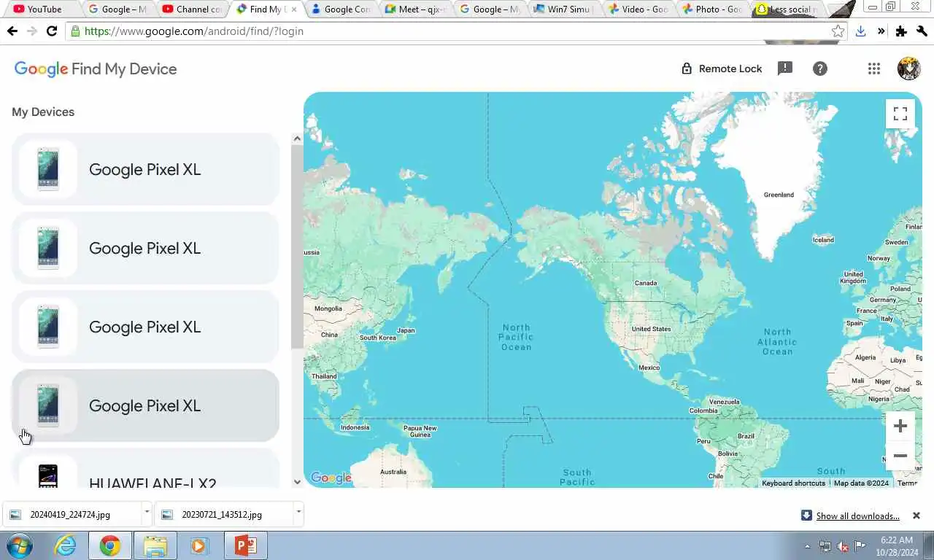The image size is (934, 560).
Task: Zoom out on the map
Action: [x=900, y=456]
